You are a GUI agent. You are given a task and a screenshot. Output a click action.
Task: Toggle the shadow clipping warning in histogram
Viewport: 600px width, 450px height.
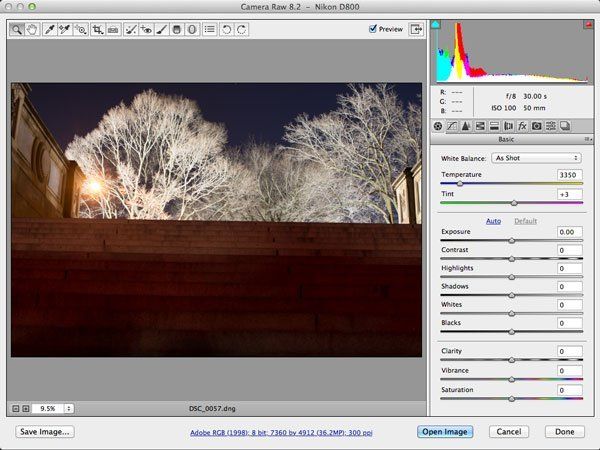[435, 25]
